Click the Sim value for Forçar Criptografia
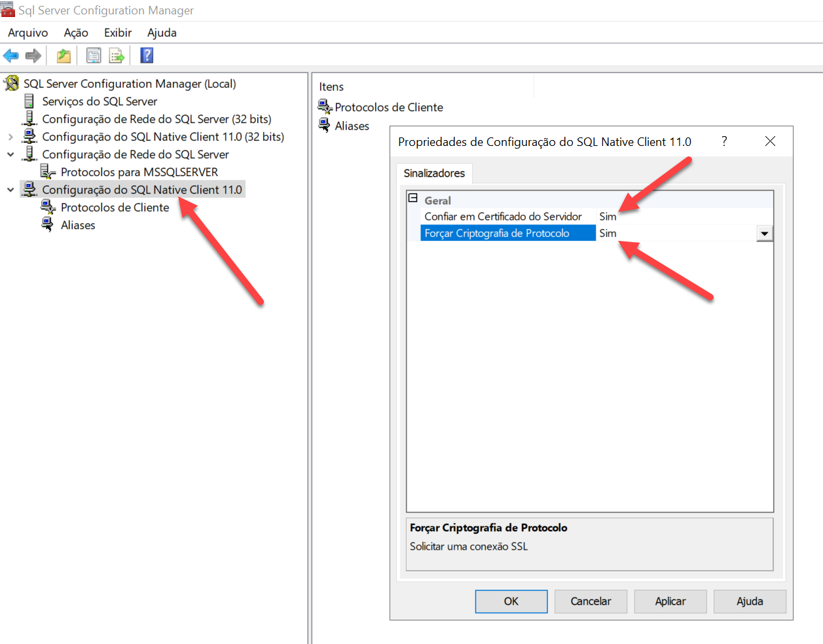 pyautogui.click(x=608, y=234)
